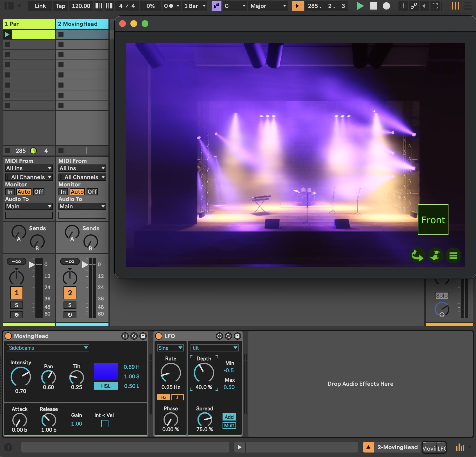Enable the Int < Vel checkbox
This screenshot has width=476, height=457.
pos(105,424)
